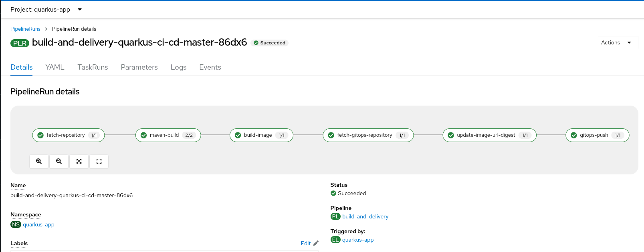Open the TaskRuns tab
The height and width of the screenshot is (252, 644).
click(x=93, y=67)
